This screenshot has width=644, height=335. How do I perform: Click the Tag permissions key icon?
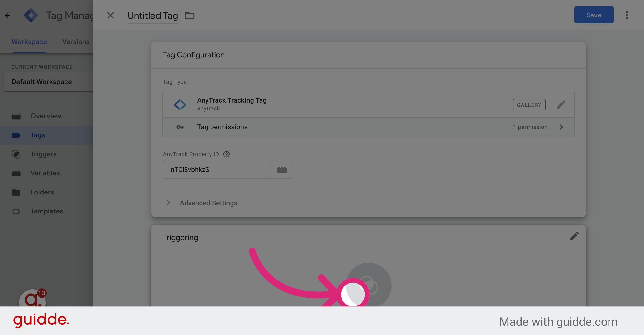(180, 127)
